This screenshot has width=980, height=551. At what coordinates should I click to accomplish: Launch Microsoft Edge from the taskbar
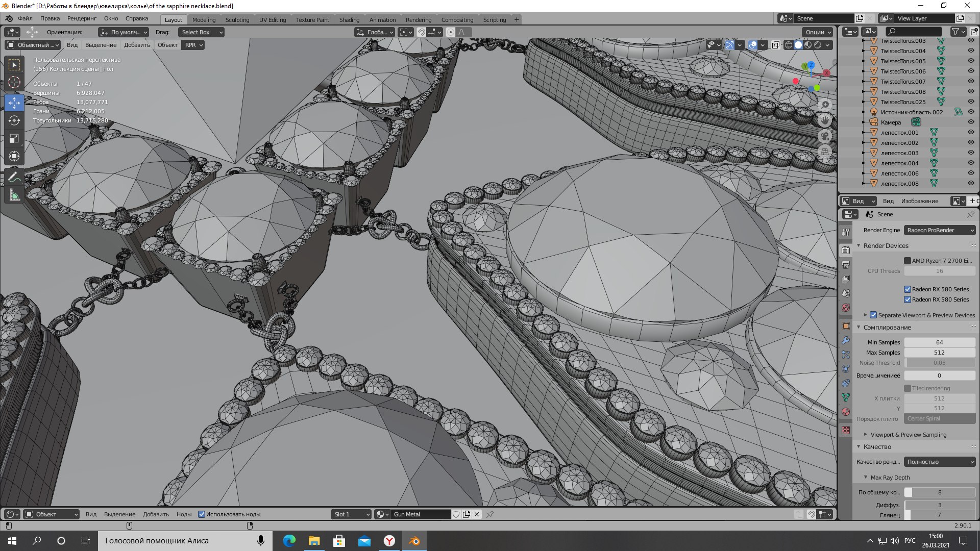(x=289, y=541)
